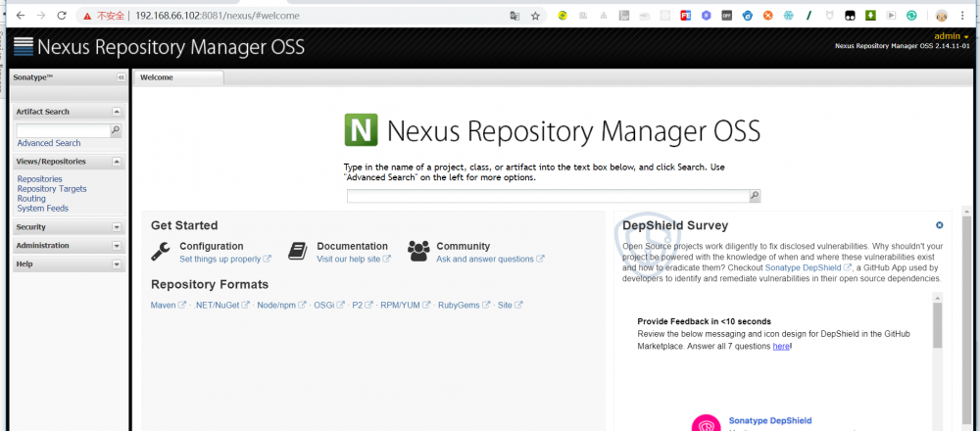Click the browser back arrow
Viewport: 980px width, 431px height.
(20, 16)
